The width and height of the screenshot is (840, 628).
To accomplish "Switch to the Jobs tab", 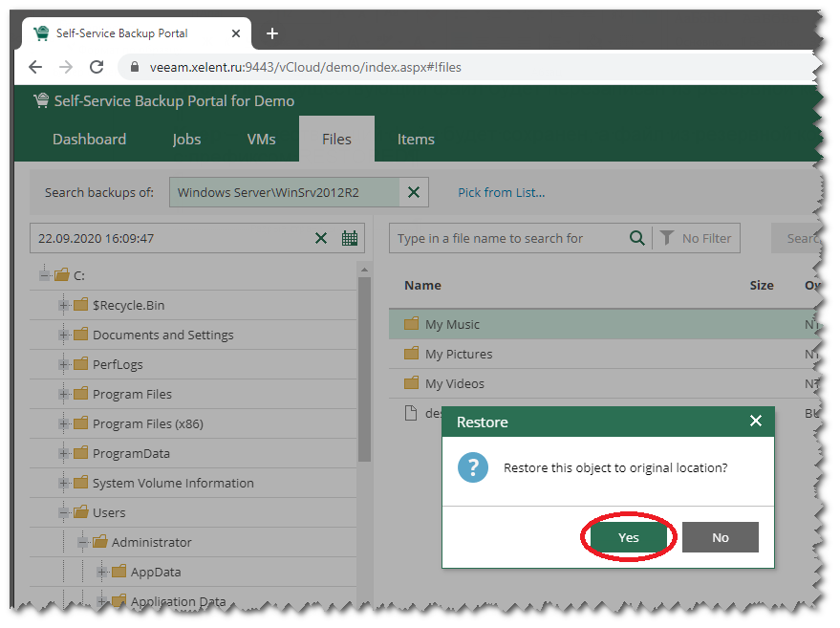I will pos(186,140).
